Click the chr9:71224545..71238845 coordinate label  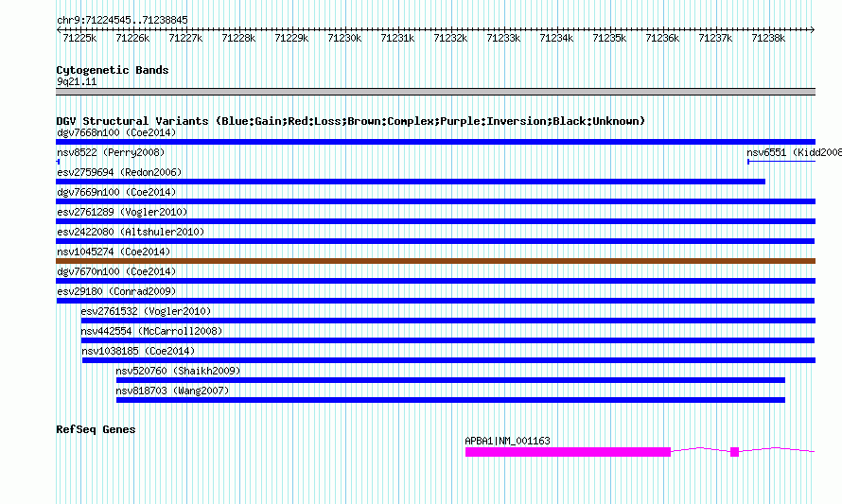(x=122, y=20)
